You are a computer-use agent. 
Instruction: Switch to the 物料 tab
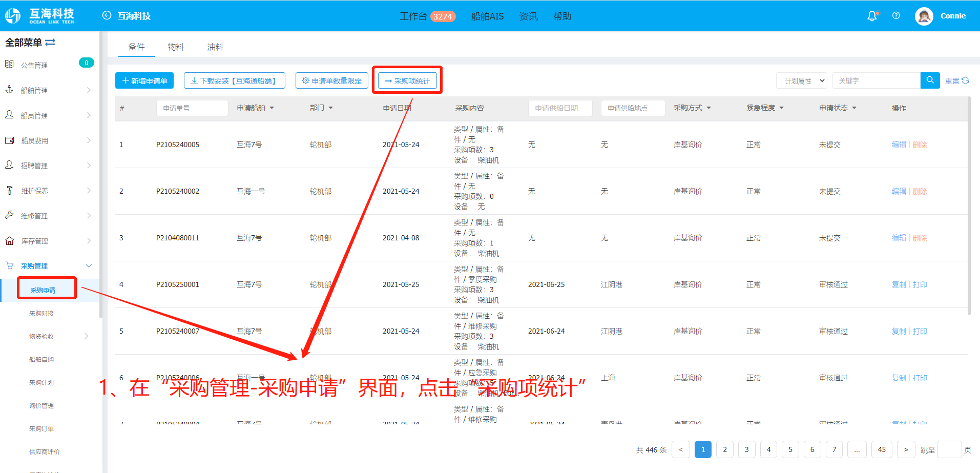176,47
